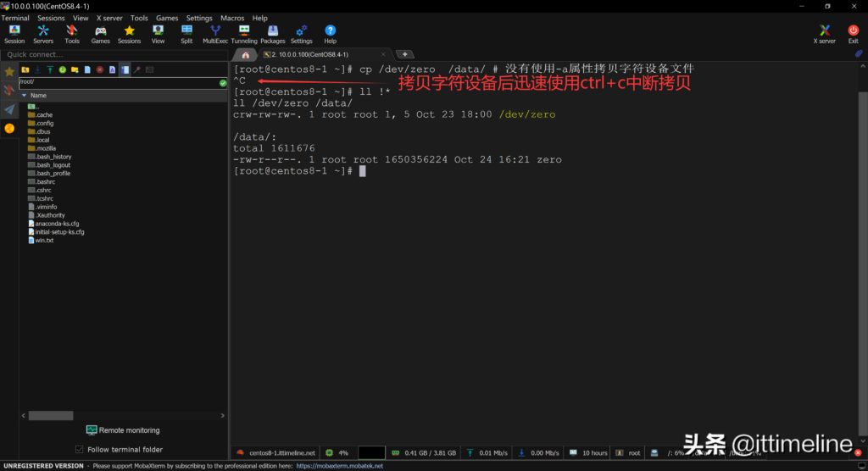Open the Tunneling tool
868x471 pixels.
tap(244, 34)
